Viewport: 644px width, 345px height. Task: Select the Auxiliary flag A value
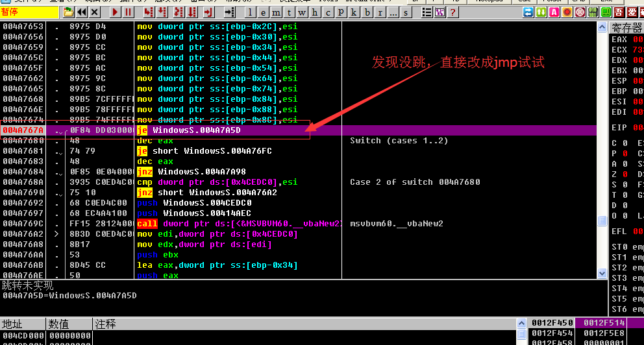(625, 163)
